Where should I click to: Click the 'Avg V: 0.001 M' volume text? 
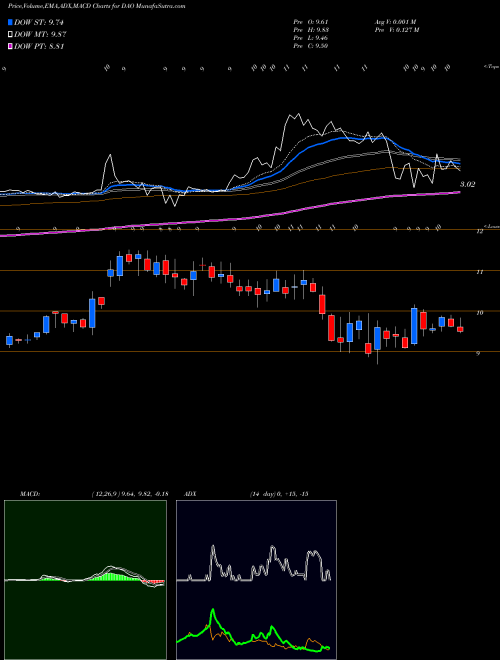pyautogui.click(x=395, y=22)
